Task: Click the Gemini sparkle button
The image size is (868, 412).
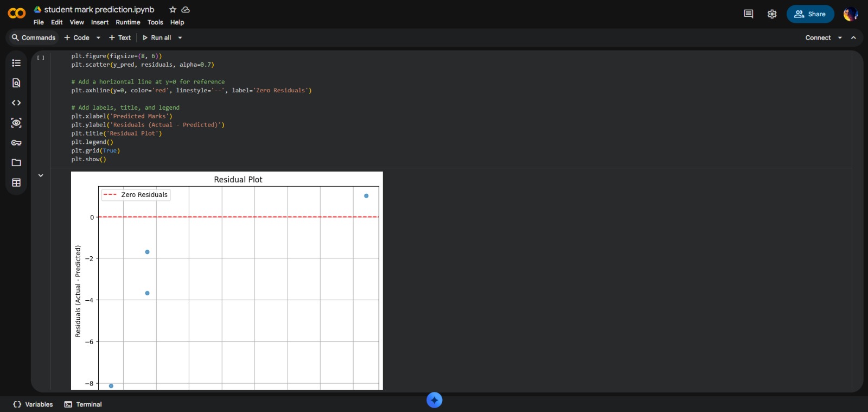Action: coord(434,400)
